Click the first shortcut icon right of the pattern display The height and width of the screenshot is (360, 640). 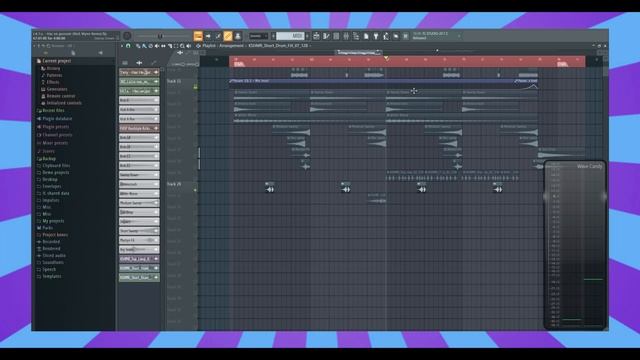[x=316, y=36]
